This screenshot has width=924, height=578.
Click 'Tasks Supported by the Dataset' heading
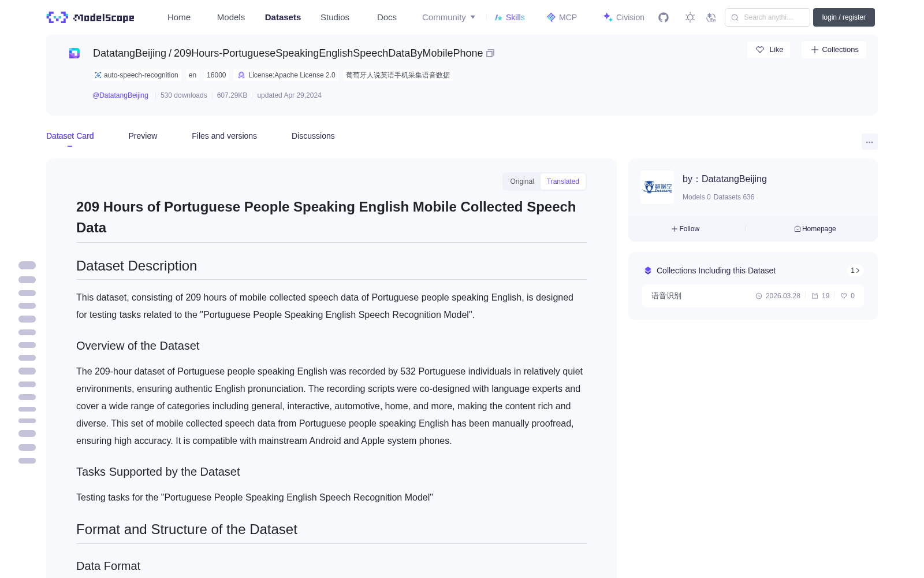[x=158, y=472]
